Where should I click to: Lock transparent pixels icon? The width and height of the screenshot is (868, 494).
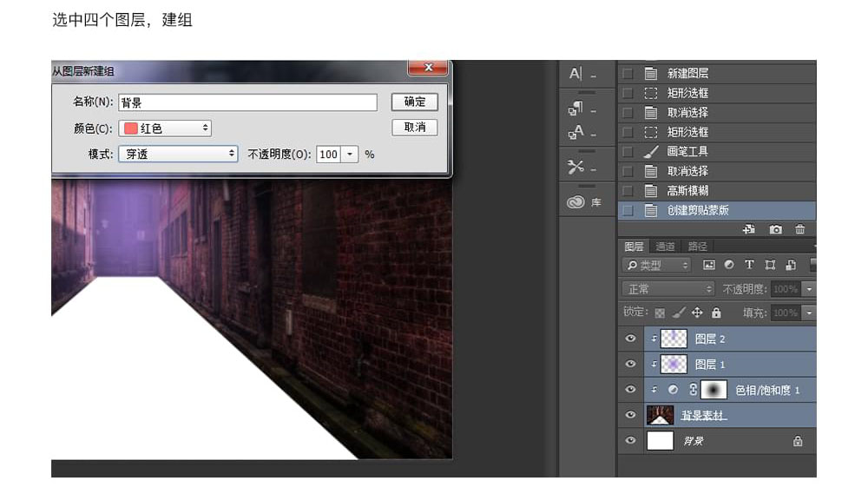[660, 313]
